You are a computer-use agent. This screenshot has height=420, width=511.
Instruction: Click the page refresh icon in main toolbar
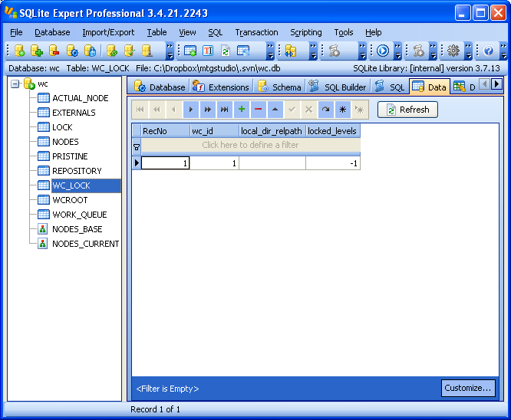[x=225, y=51]
